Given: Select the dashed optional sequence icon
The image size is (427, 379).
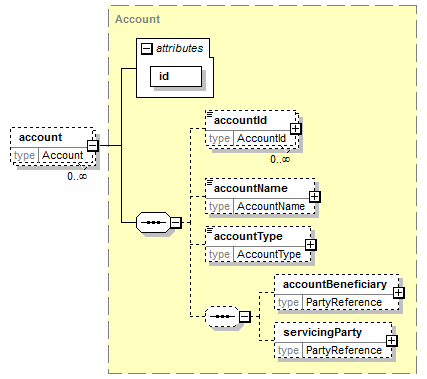Looking at the screenshot, I should click(222, 316).
